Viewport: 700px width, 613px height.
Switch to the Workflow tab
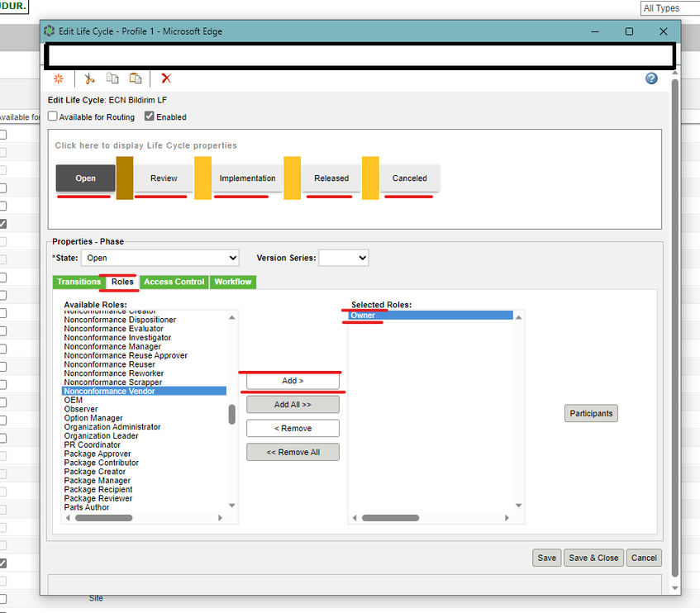click(233, 282)
